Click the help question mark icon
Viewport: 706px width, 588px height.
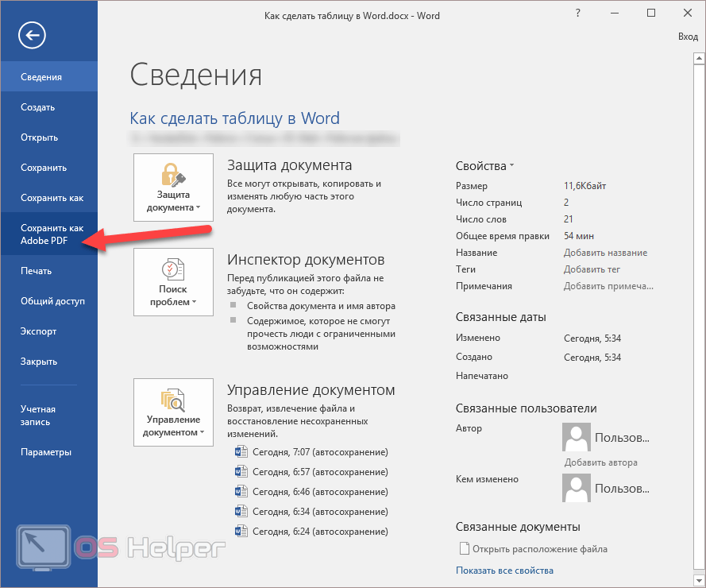(x=579, y=13)
